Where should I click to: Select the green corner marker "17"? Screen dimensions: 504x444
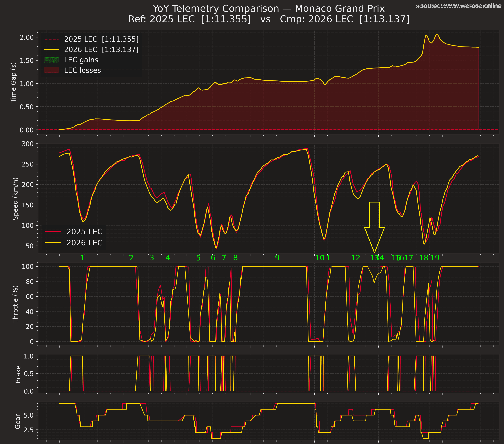(408, 258)
